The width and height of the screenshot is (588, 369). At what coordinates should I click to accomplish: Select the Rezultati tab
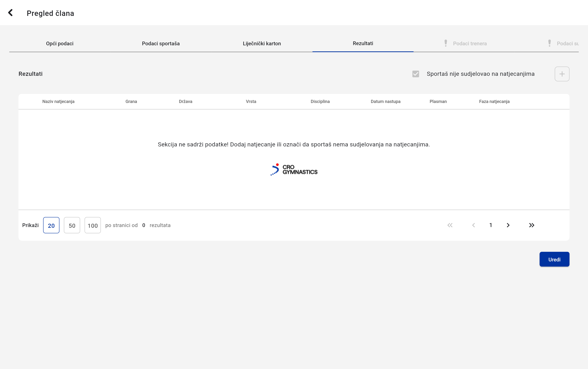pyautogui.click(x=363, y=43)
